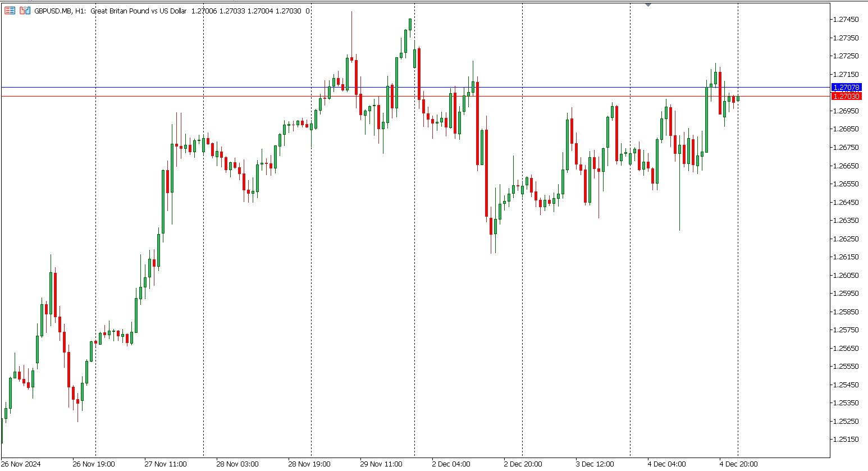868x471 pixels.
Task: Click the 'Great Britan Pound vs US Dollar' description
Action: coord(138,11)
